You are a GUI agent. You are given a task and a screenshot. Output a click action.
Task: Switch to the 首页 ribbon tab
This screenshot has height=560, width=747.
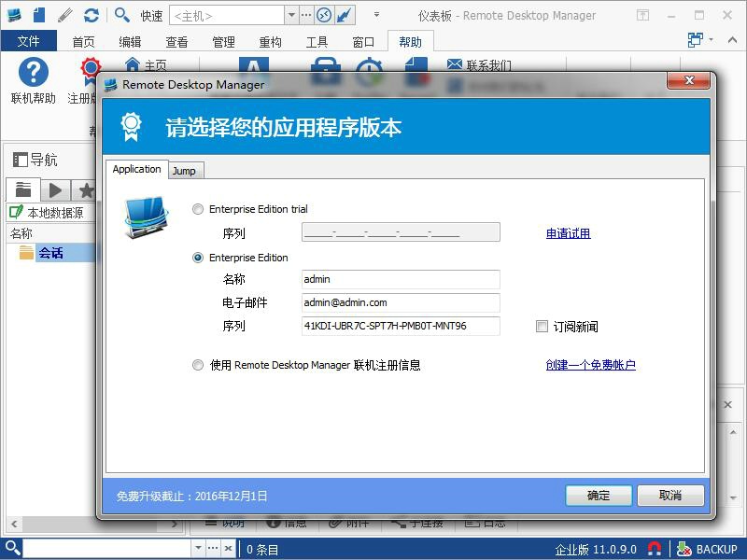point(83,42)
